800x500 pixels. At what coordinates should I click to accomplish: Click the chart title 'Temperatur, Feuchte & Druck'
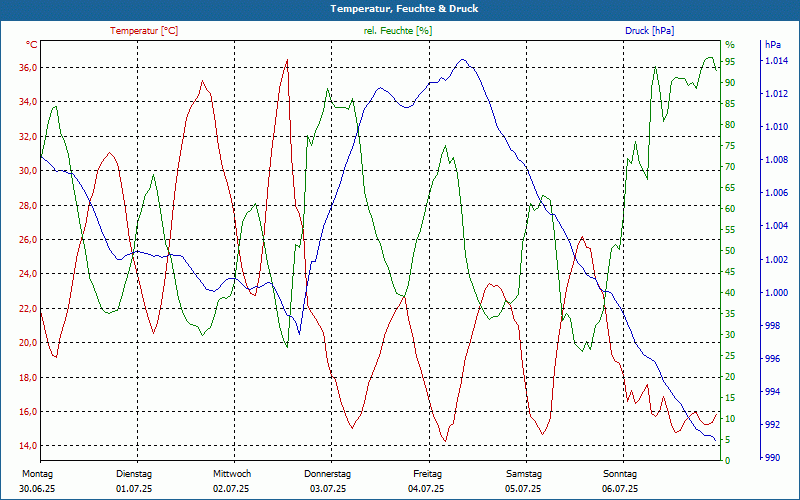(404, 9)
